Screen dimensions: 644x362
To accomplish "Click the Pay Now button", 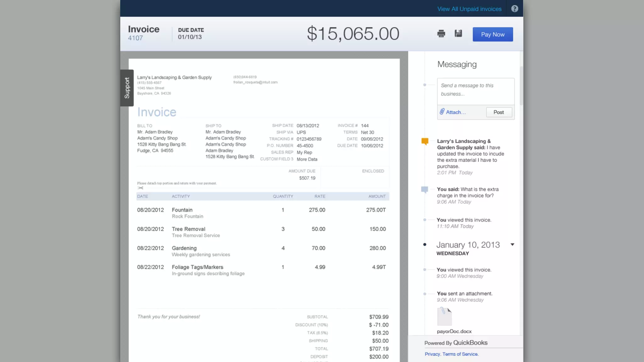I will click(x=492, y=34).
